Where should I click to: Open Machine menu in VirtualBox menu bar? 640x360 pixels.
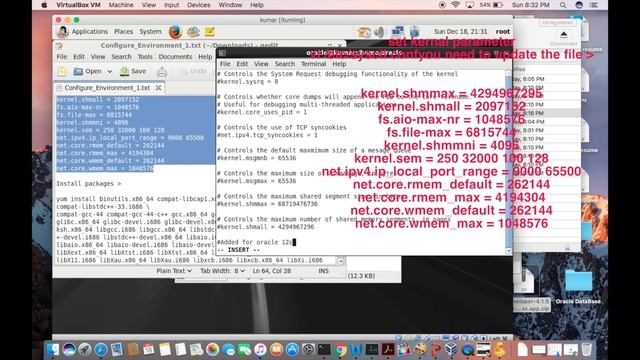click(121, 5)
